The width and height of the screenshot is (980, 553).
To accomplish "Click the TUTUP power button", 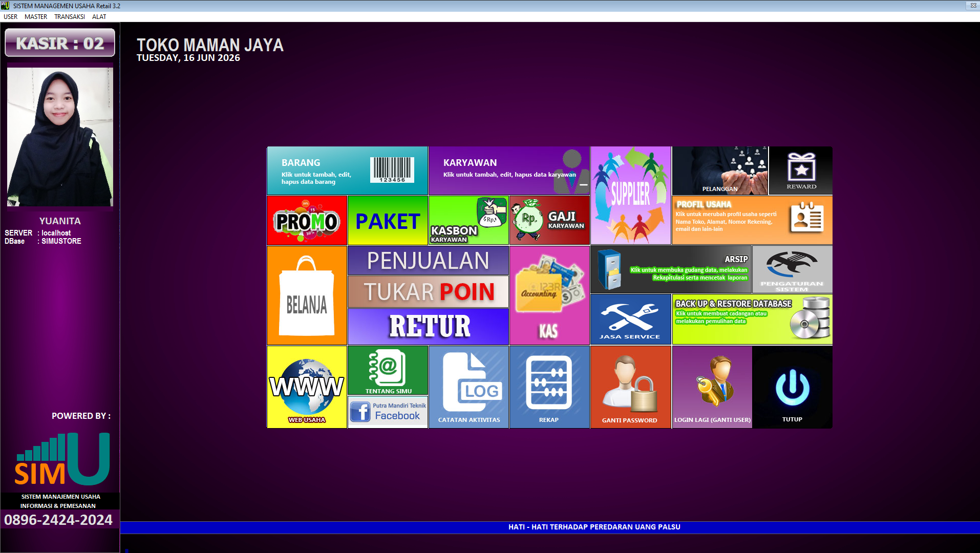I will coord(792,387).
